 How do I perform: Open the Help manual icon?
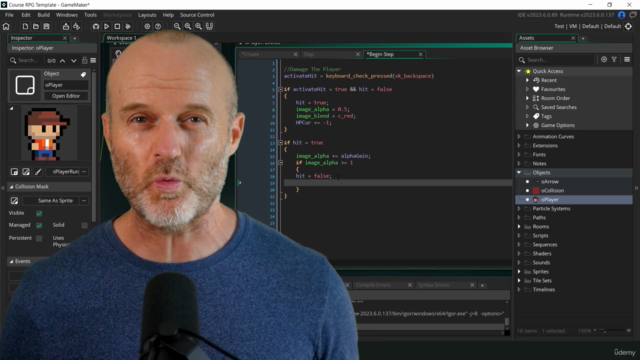[158, 26]
